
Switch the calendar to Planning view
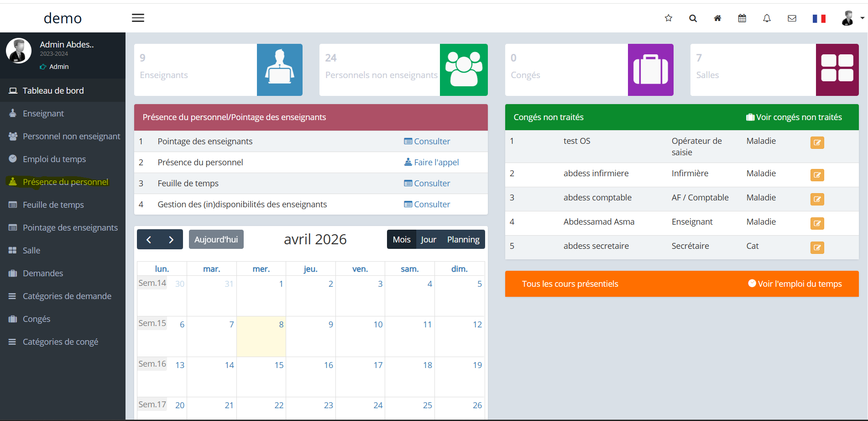click(x=463, y=239)
